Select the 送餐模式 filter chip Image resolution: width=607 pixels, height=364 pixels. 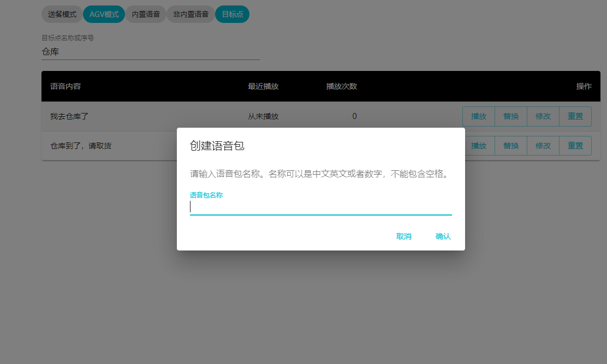(x=62, y=14)
